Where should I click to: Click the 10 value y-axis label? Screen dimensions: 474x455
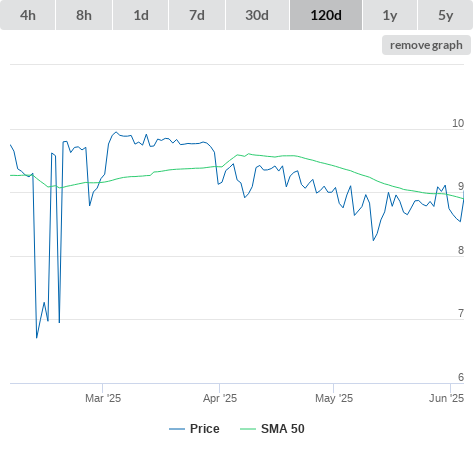pyautogui.click(x=458, y=123)
